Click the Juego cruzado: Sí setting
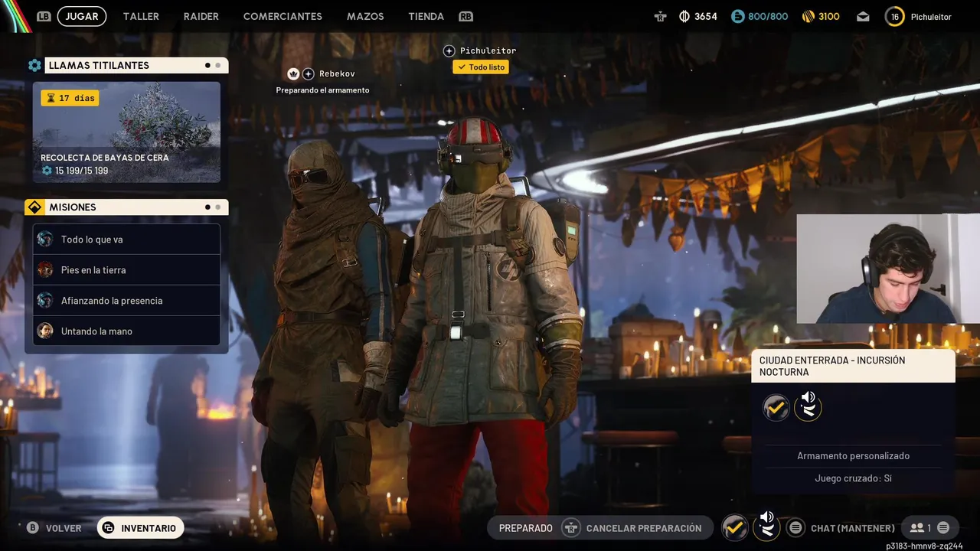 point(853,478)
